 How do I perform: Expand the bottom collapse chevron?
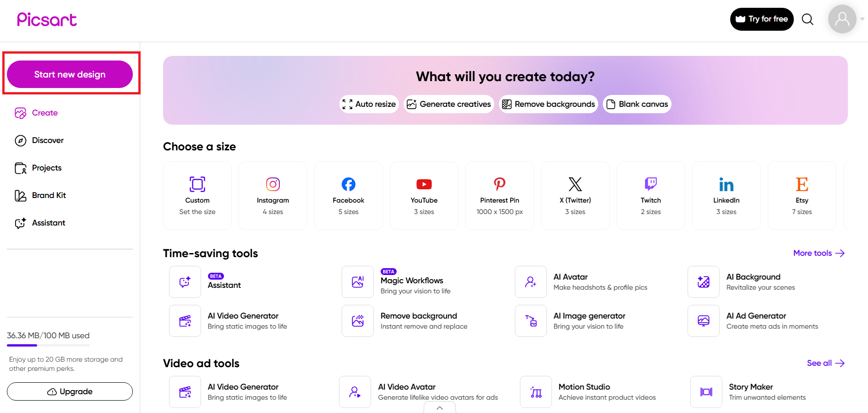click(x=439, y=408)
